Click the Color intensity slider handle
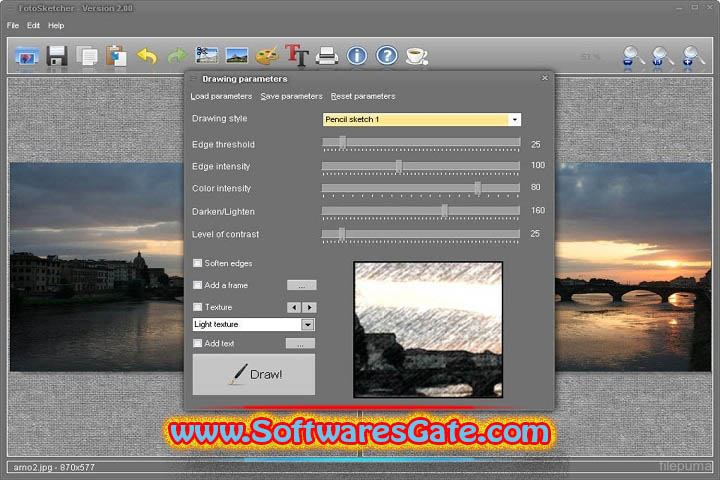 click(478, 188)
